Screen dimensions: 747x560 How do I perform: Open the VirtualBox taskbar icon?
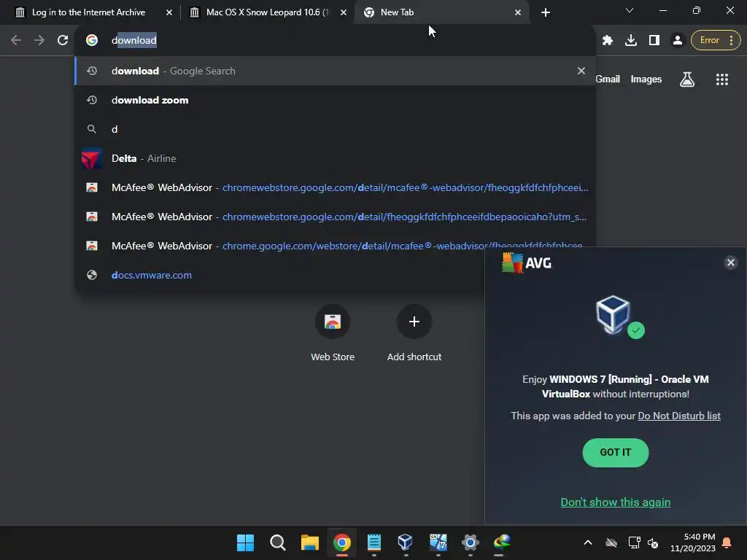pos(406,542)
